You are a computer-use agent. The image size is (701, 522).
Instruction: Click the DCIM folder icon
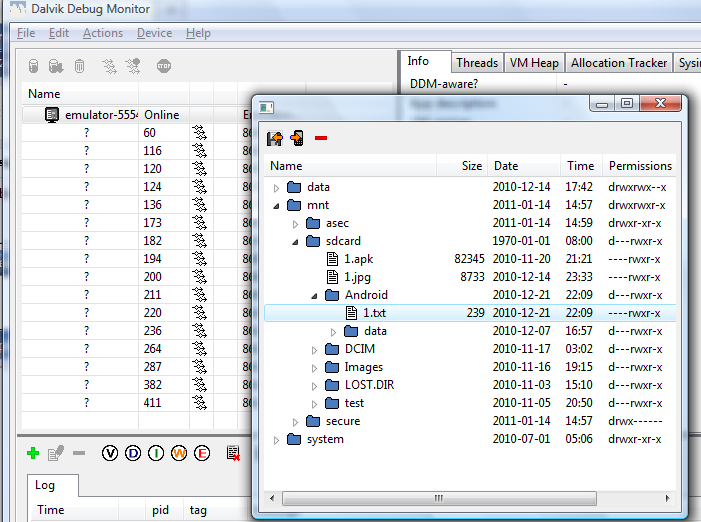[x=332, y=349]
